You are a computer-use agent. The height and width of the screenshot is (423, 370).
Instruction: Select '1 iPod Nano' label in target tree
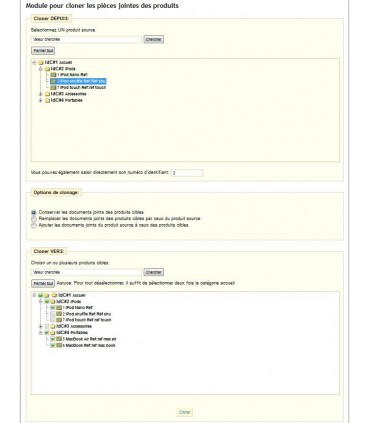78,307
